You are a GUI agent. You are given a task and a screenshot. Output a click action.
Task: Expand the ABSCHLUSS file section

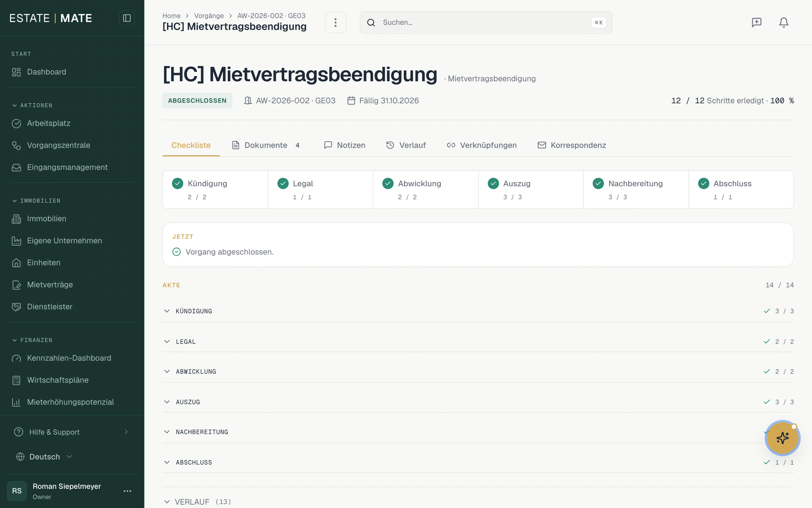[x=478, y=463]
